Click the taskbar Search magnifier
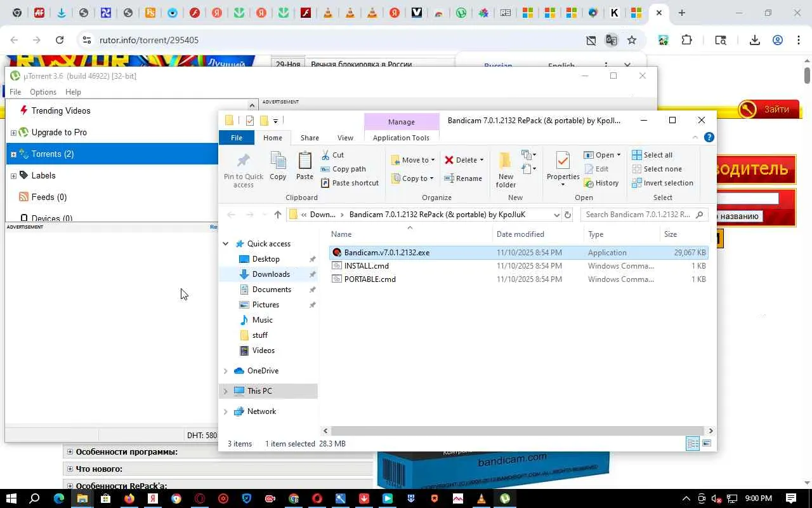 (35, 498)
